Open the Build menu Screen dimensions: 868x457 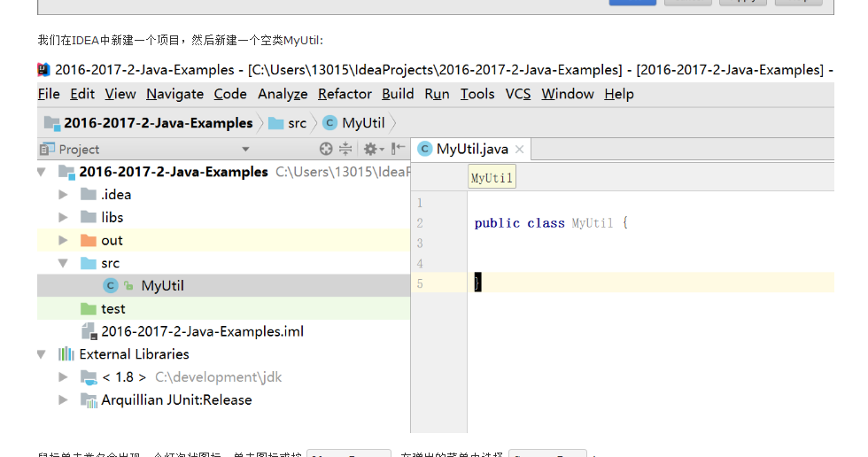398,94
